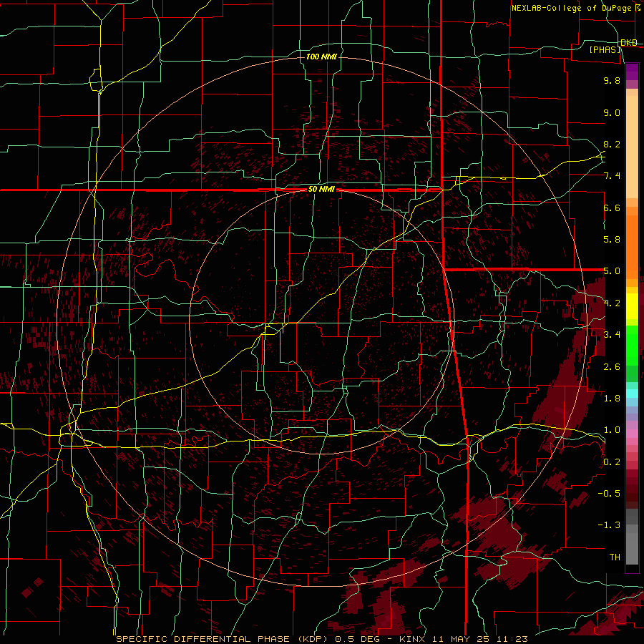Viewport: 644px width, 644px height.
Task: Click the 0.2 legend scale value
Action: (x=612, y=462)
